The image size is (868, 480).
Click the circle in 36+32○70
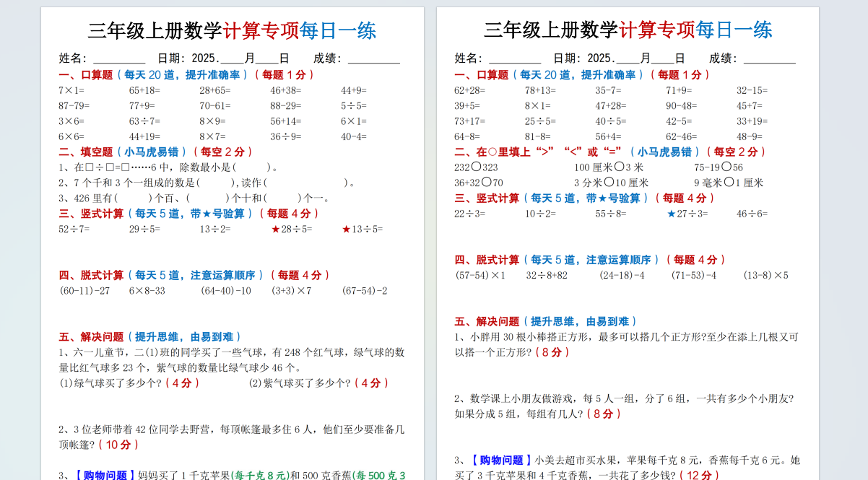pos(487,183)
